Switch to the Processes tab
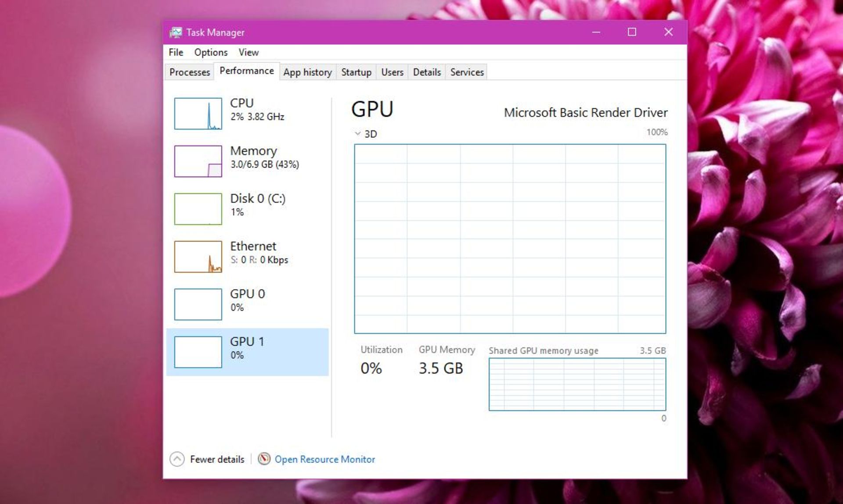Screen dimensions: 843x504 190,72
